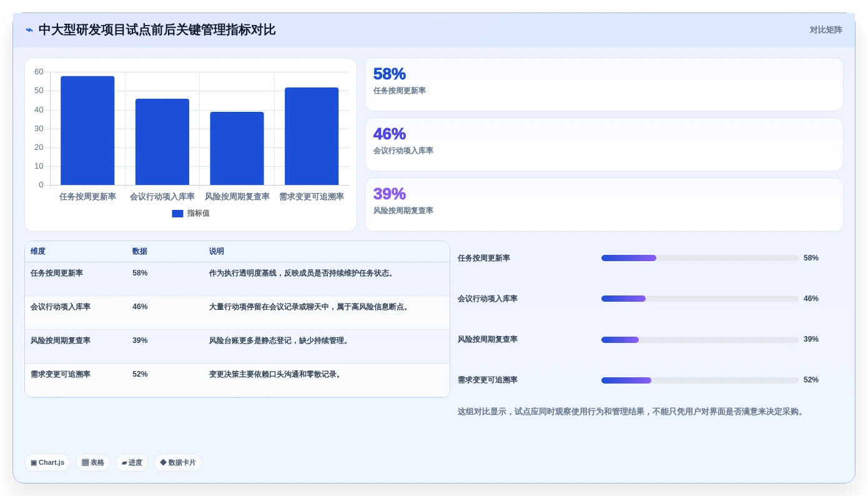868x496 pixels.
Task: Click the description starting 风险台账更多是静态登记
Action: coord(280,340)
